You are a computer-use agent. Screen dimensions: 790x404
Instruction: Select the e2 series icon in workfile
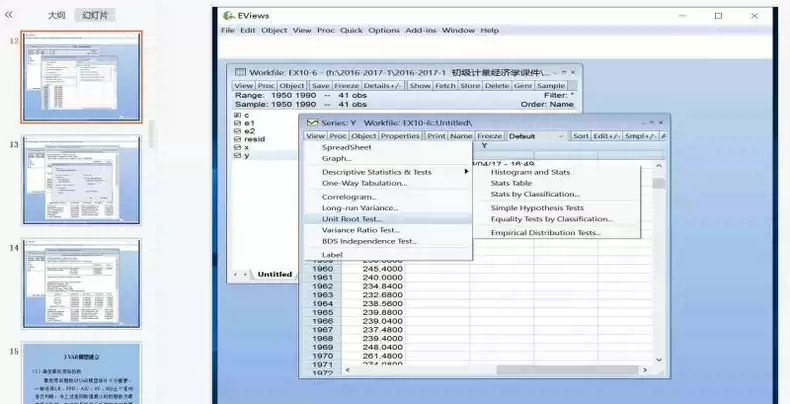pos(237,131)
